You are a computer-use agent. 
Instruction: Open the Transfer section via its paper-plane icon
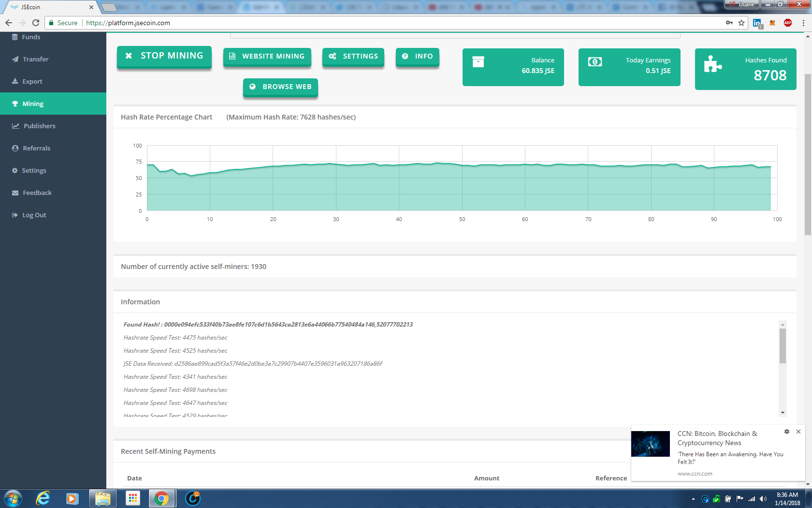tap(16, 59)
